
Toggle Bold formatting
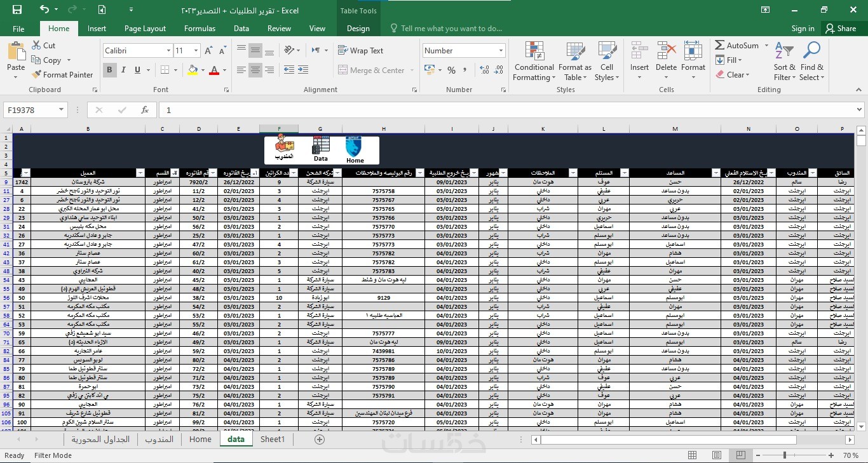coord(109,70)
